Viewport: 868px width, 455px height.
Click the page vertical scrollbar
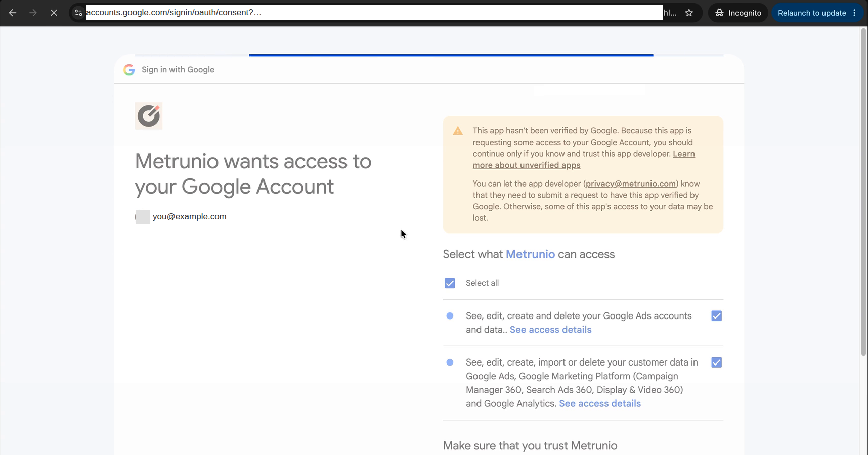[863, 192]
